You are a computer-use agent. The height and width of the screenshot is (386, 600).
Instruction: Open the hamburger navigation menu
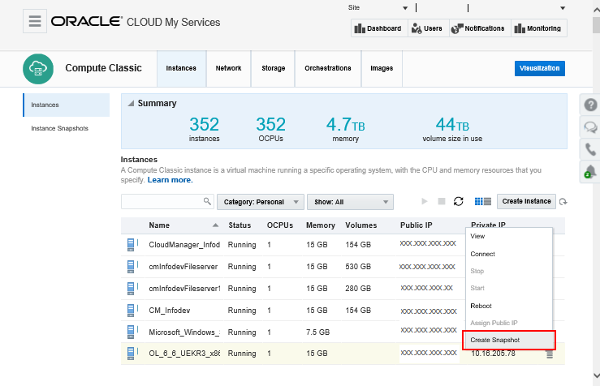35,21
